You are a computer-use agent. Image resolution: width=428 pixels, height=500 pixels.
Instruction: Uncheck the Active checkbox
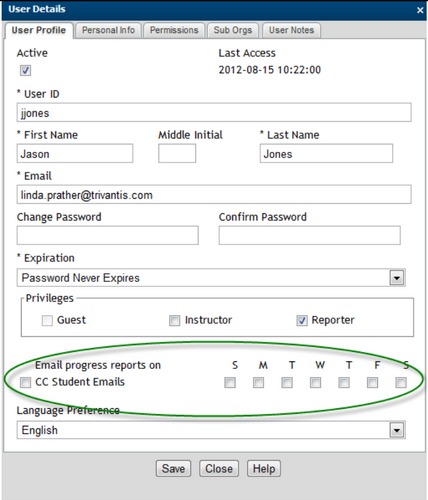point(25,70)
